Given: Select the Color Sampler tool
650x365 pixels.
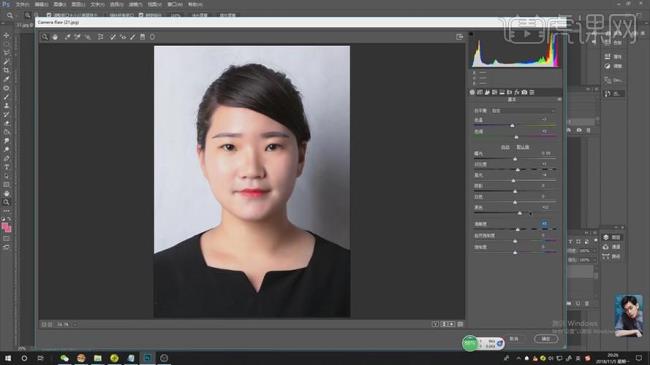Looking at the screenshot, I should 77,37.
